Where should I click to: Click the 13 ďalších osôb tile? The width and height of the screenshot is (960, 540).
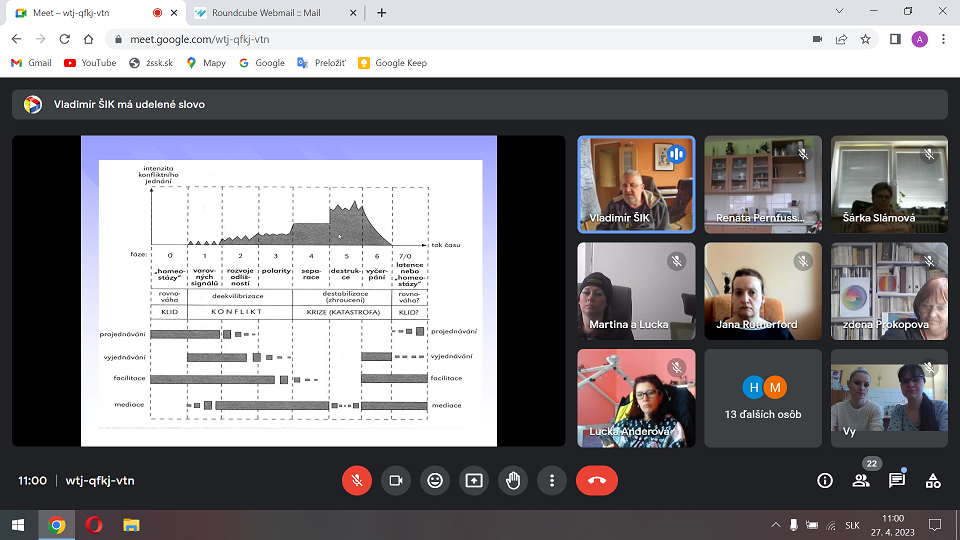763,398
